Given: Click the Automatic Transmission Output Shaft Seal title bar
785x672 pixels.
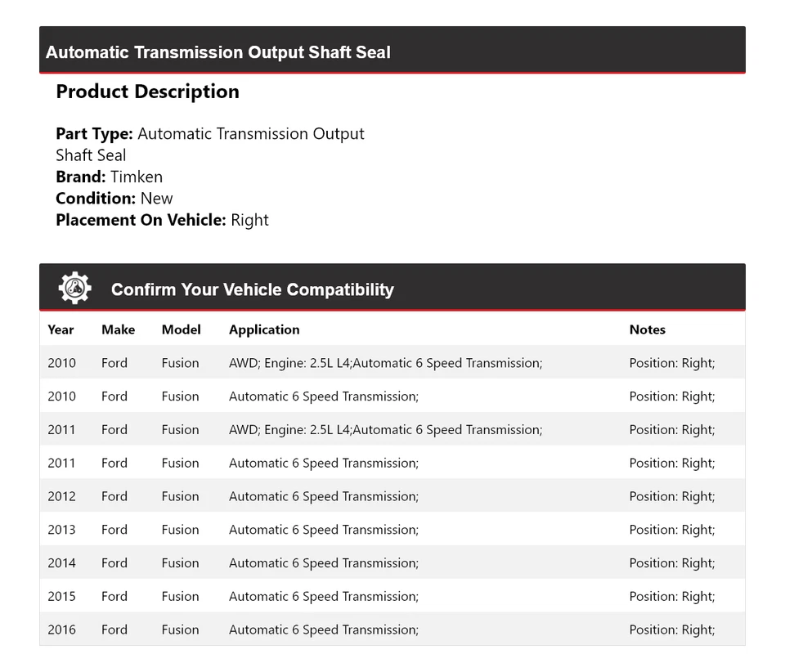Looking at the screenshot, I should [x=218, y=52].
